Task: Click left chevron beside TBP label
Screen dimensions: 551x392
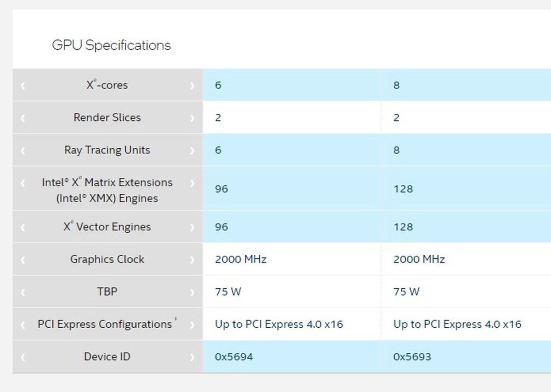Action: pyautogui.click(x=23, y=292)
